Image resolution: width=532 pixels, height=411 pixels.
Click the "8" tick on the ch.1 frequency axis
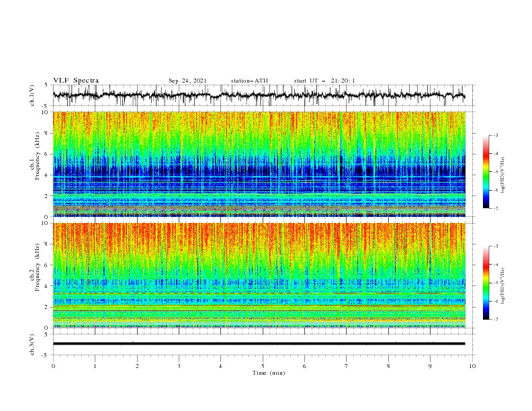47,133
